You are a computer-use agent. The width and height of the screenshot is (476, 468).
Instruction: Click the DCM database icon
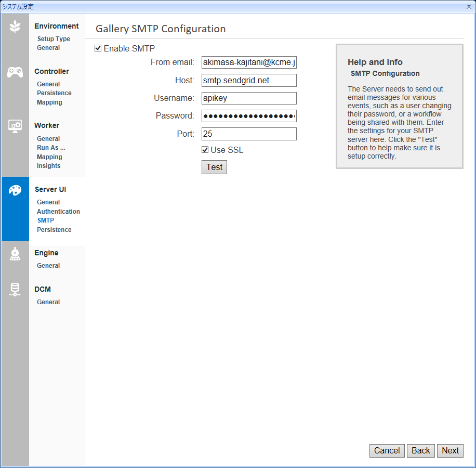coord(15,290)
